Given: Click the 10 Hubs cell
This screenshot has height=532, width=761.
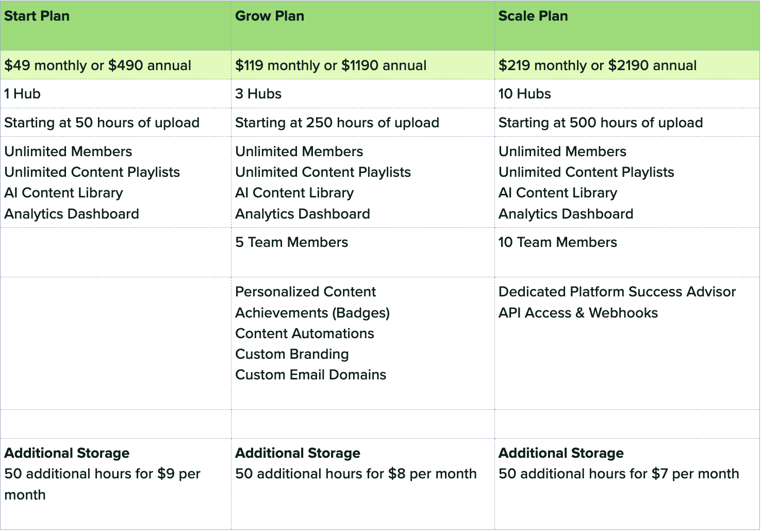Looking at the screenshot, I should [x=525, y=94].
